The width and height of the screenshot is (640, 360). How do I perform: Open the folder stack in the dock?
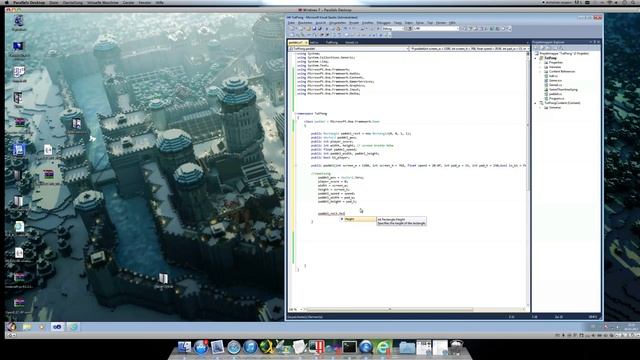click(407, 347)
